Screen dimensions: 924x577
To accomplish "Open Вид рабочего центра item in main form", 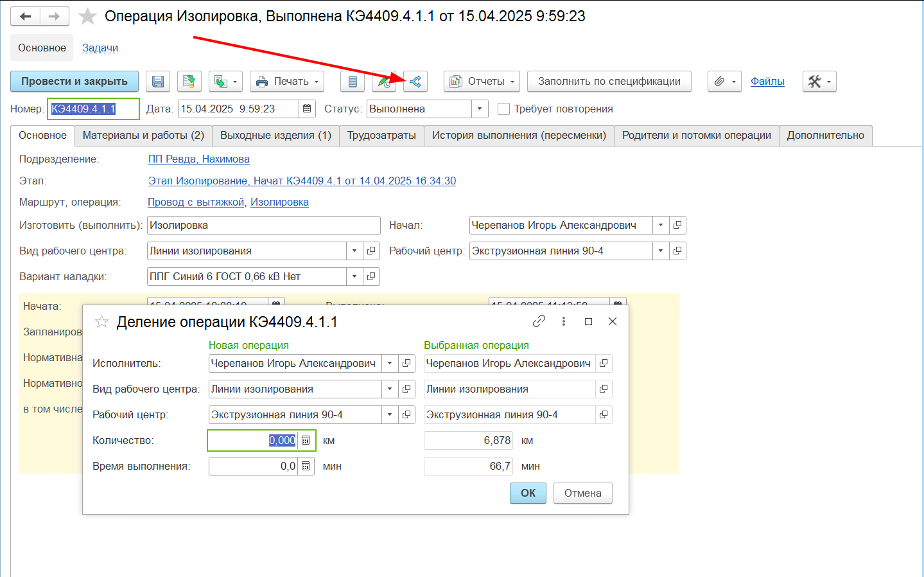I will (371, 251).
